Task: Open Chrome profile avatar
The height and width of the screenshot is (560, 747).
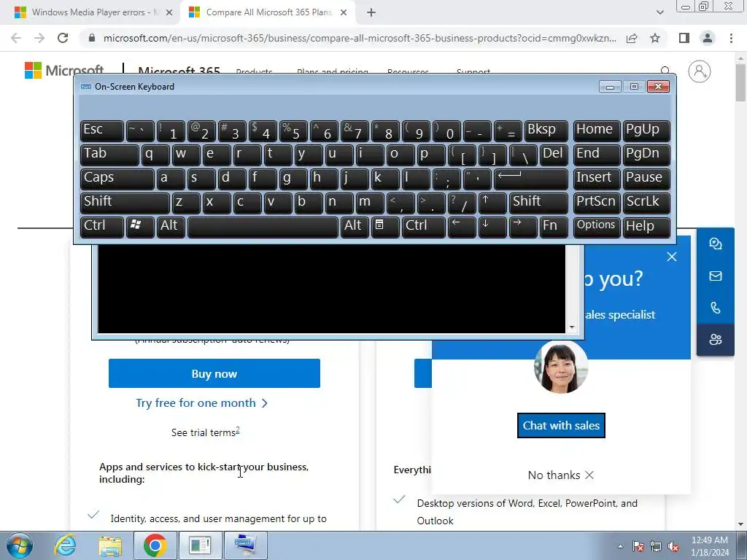Action: click(708, 38)
